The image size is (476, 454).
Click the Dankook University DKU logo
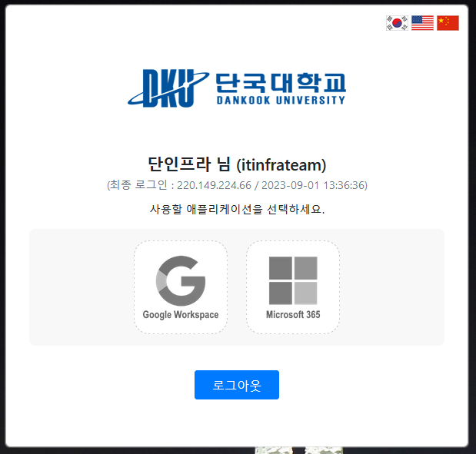(237, 88)
